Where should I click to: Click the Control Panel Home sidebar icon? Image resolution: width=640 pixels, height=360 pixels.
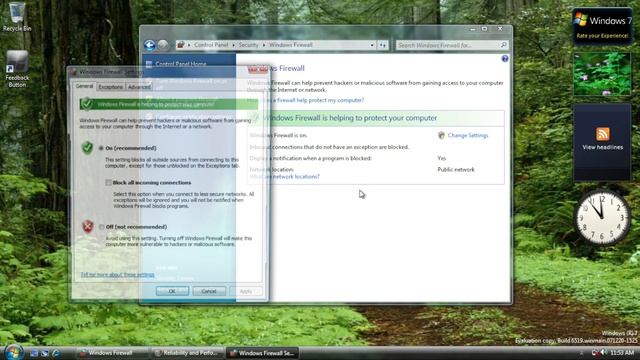[149, 64]
